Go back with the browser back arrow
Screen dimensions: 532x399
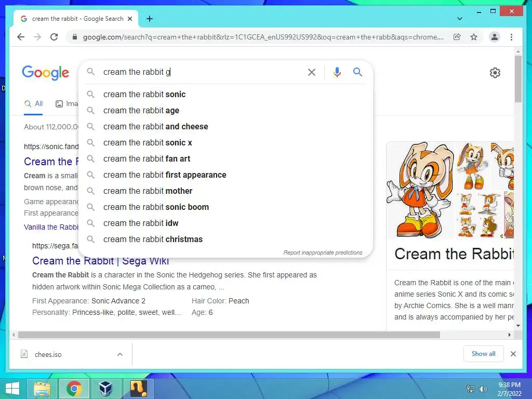(x=21, y=37)
